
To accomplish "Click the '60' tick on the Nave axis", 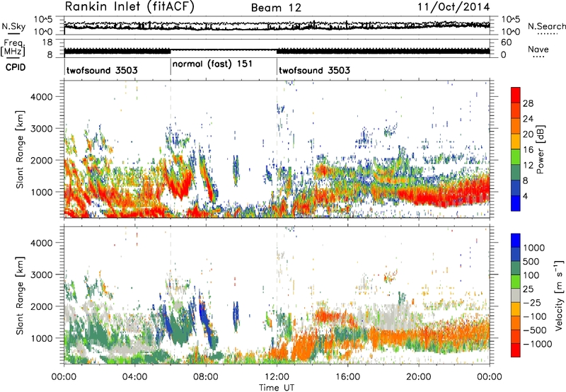I will (506, 42).
